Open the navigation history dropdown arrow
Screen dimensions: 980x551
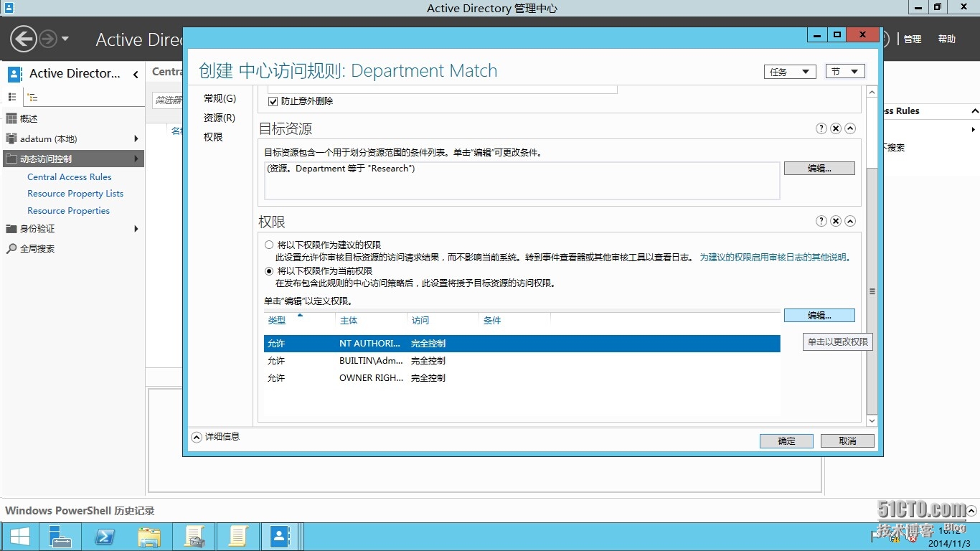[x=65, y=39]
